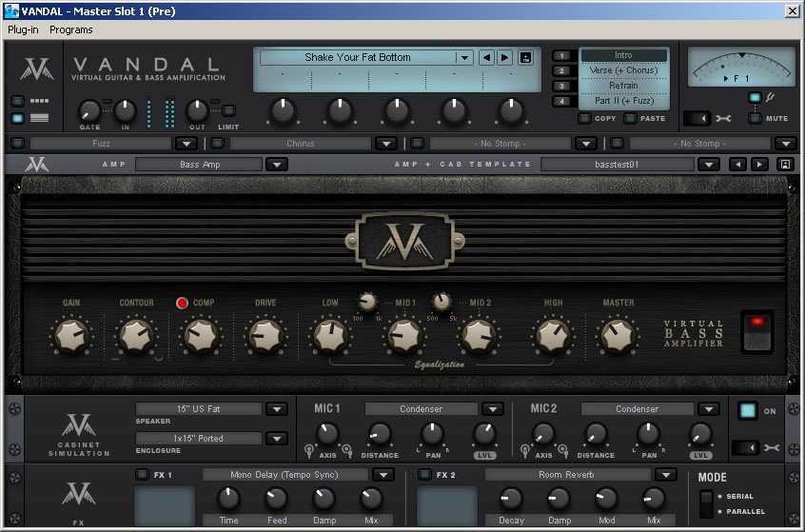Screen dimensions: 805x532
Task: Open cabinet settings wrench icon
Action: tap(771, 448)
